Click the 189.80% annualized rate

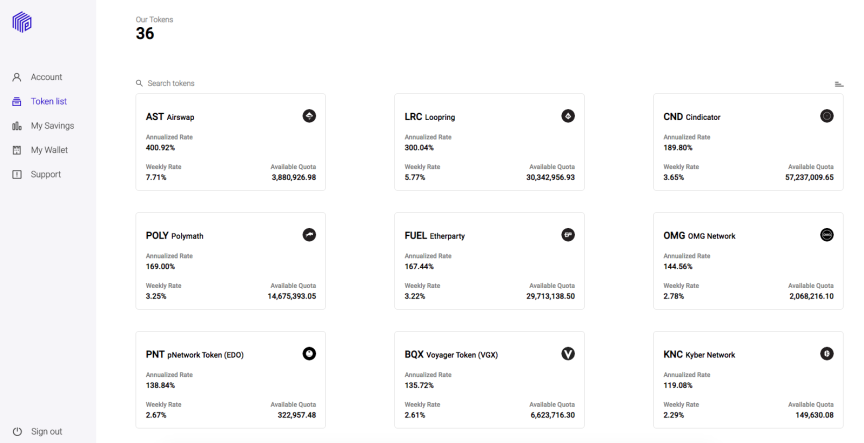pos(678,148)
